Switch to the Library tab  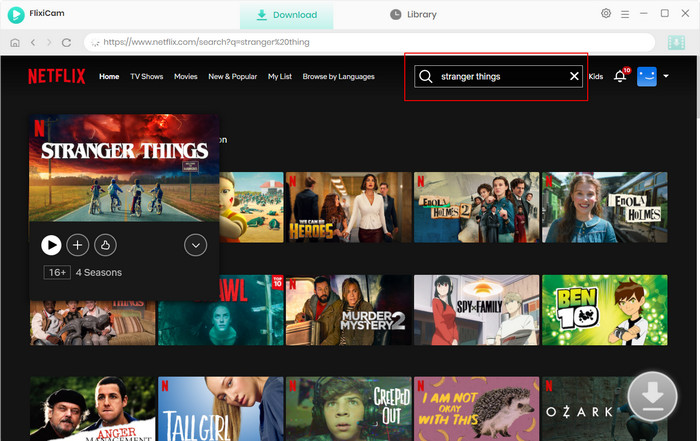(413, 15)
